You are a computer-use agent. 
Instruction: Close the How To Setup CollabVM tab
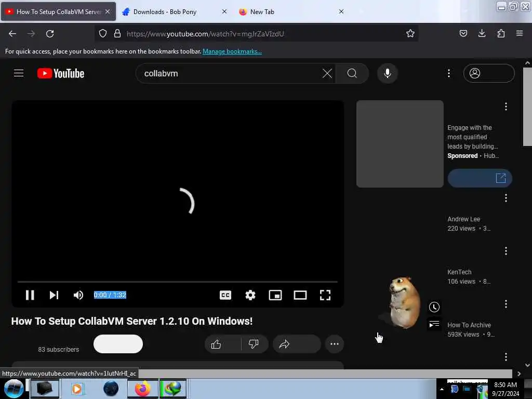pyautogui.click(x=108, y=11)
